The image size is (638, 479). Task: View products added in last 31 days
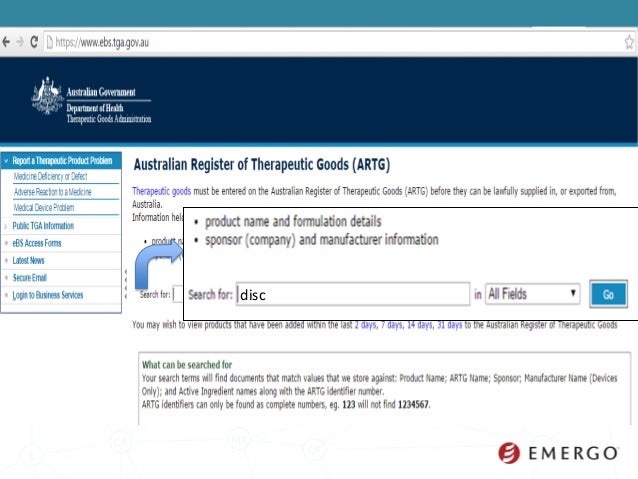coord(450,325)
